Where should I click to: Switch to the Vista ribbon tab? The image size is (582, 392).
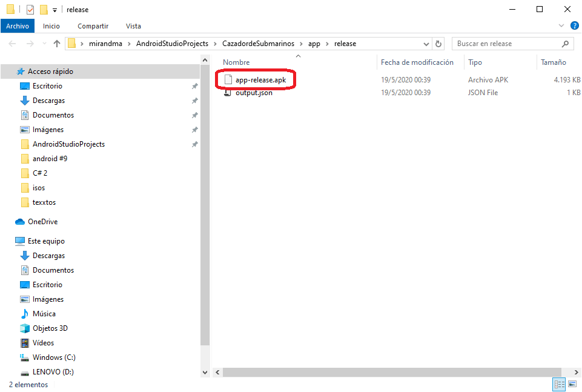coord(133,26)
